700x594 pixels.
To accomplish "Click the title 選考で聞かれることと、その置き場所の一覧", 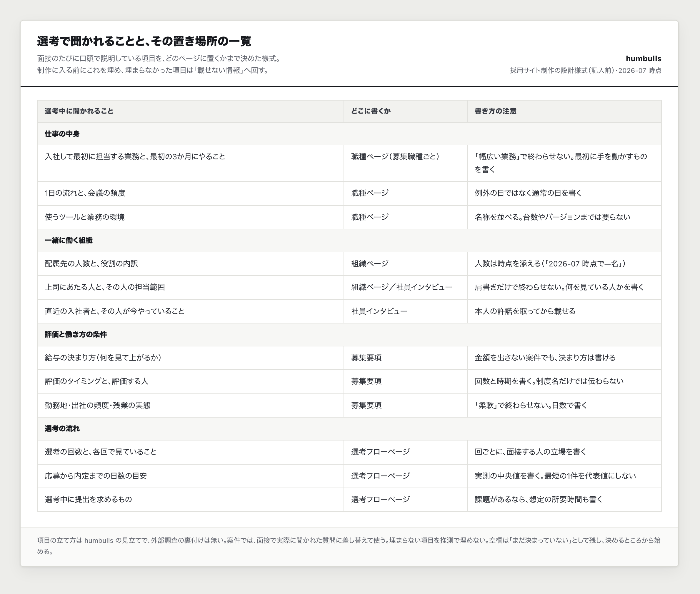I will [x=144, y=41].
